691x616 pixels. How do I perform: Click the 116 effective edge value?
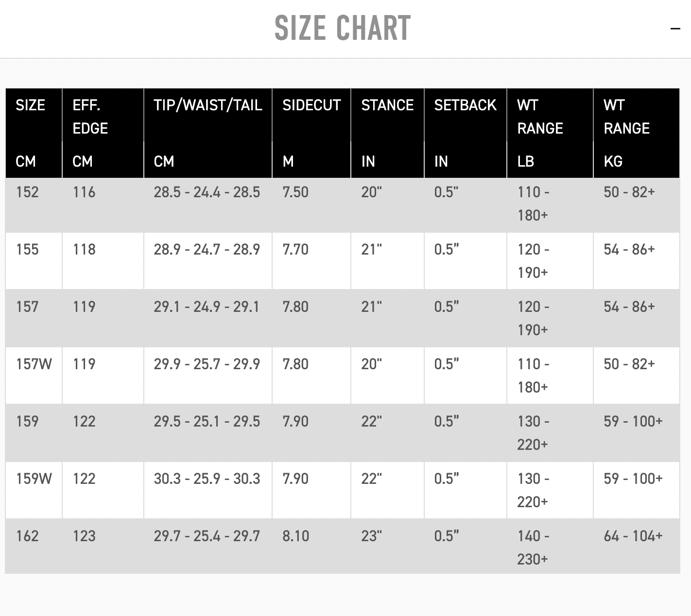(x=84, y=192)
